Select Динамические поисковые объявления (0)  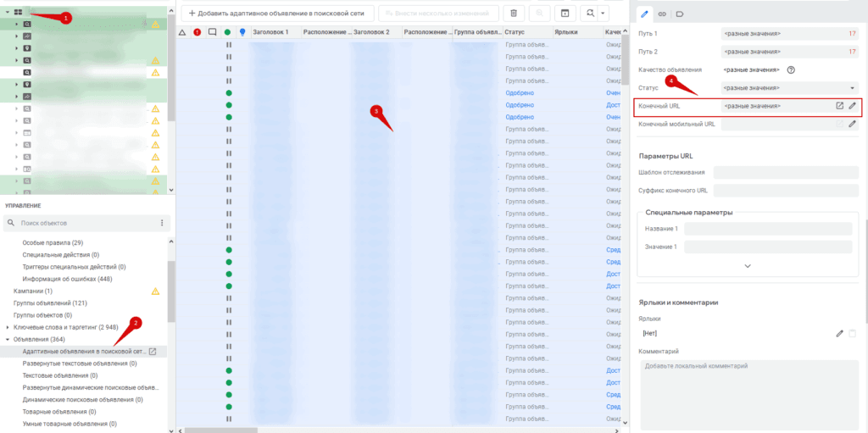coord(82,400)
